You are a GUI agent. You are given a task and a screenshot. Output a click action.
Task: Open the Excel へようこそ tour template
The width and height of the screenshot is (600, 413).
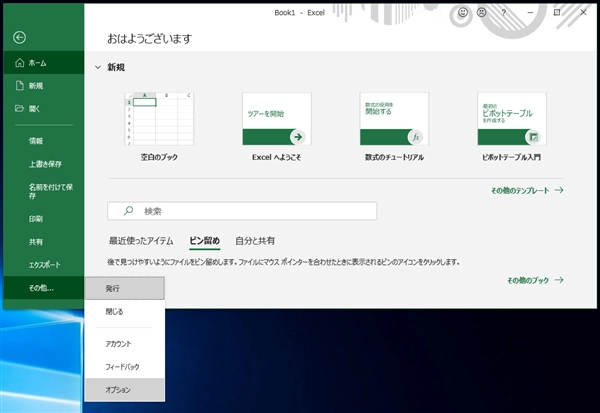click(277, 119)
